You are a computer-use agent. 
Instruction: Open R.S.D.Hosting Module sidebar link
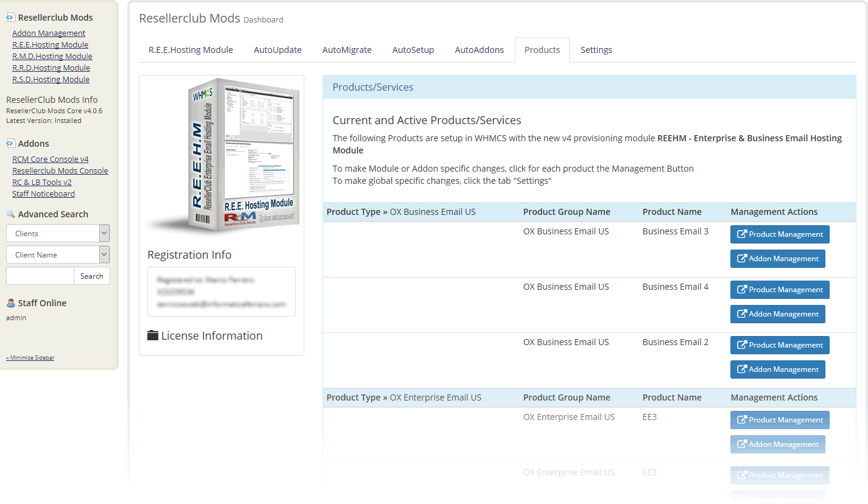[x=51, y=79]
